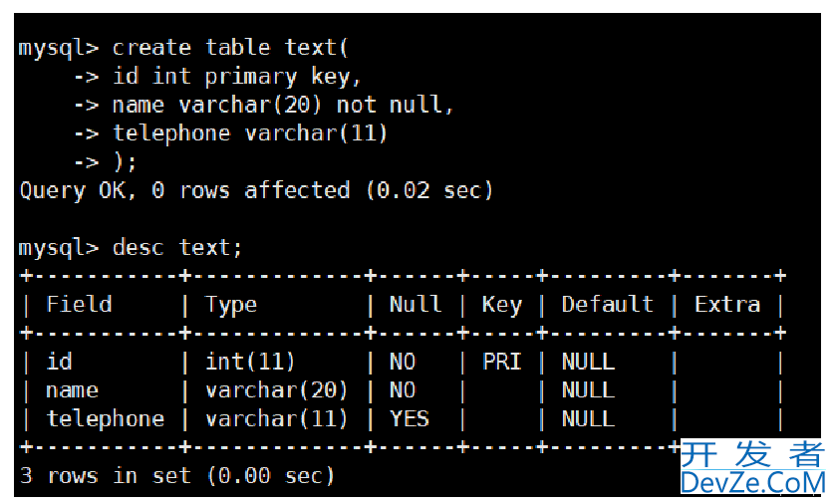Click the 'desc text;' command line
836x504 pixels.
click(131, 248)
